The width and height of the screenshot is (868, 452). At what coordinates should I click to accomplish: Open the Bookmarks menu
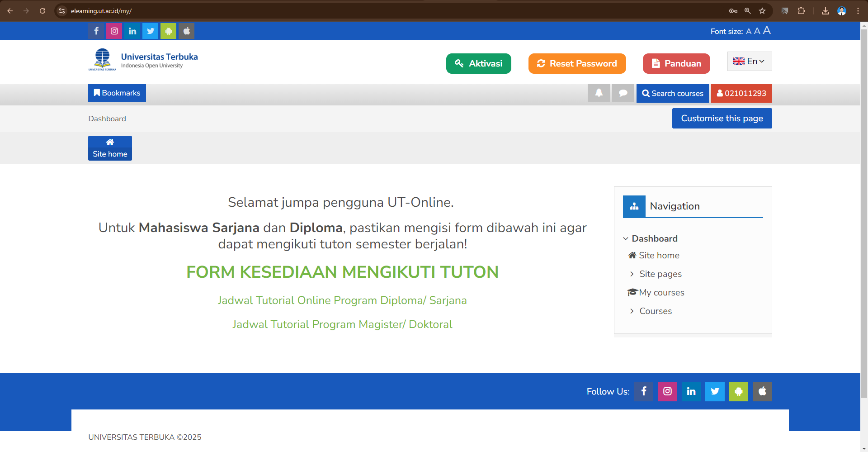(117, 93)
